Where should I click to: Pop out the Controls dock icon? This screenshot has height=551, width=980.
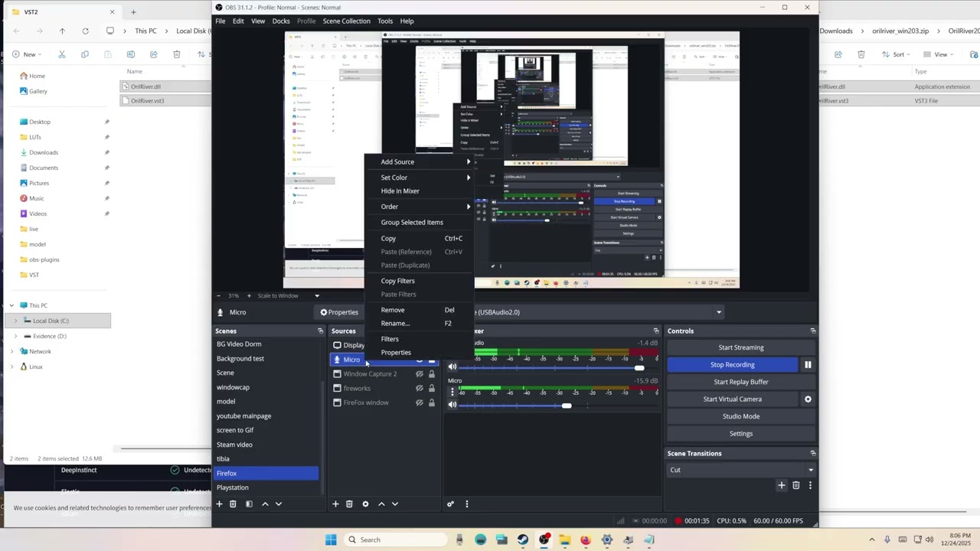point(812,331)
